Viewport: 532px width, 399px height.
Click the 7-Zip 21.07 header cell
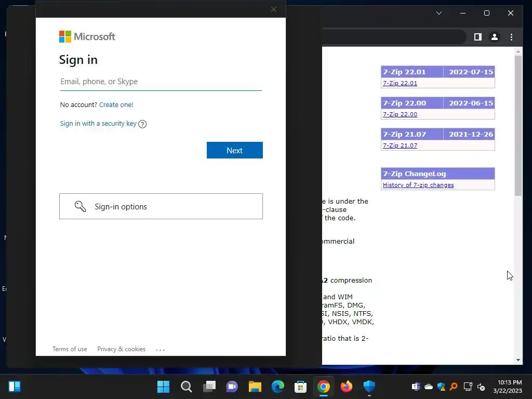(x=412, y=135)
